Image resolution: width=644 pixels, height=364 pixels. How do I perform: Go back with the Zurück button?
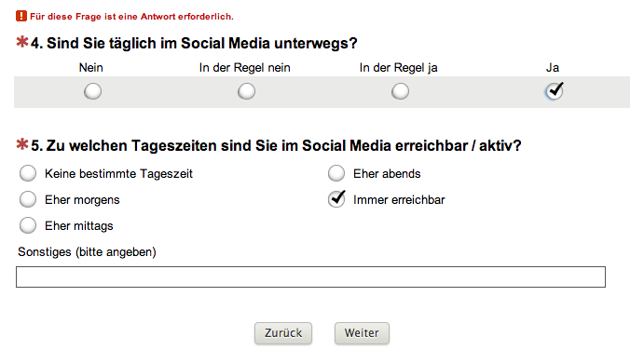pos(283,332)
